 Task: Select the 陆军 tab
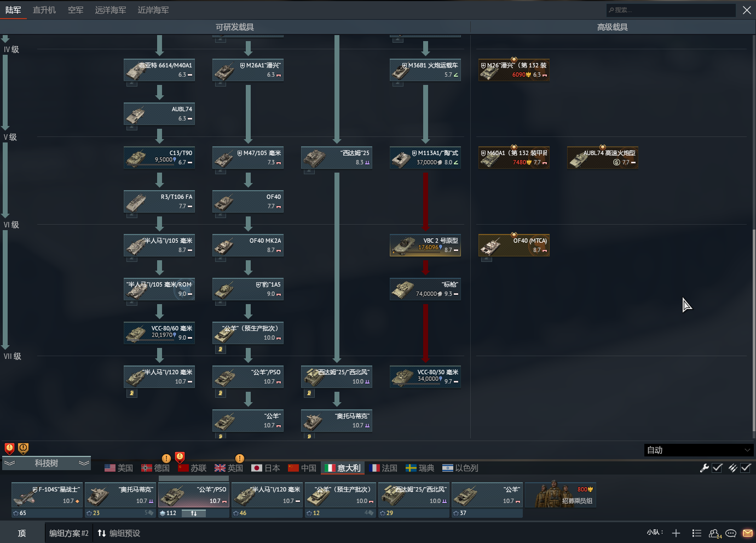pyautogui.click(x=13, y=10)
